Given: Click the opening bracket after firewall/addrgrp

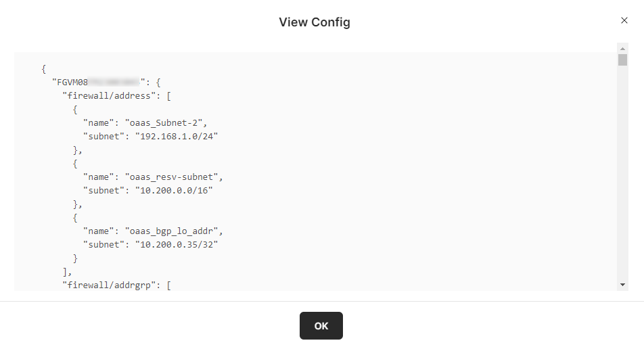Looking at the screenshot, I should [168, 285].
